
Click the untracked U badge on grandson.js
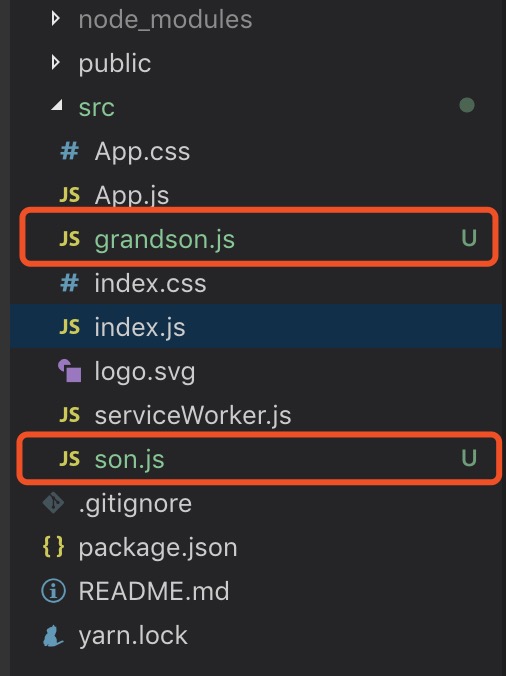(469, 238)
